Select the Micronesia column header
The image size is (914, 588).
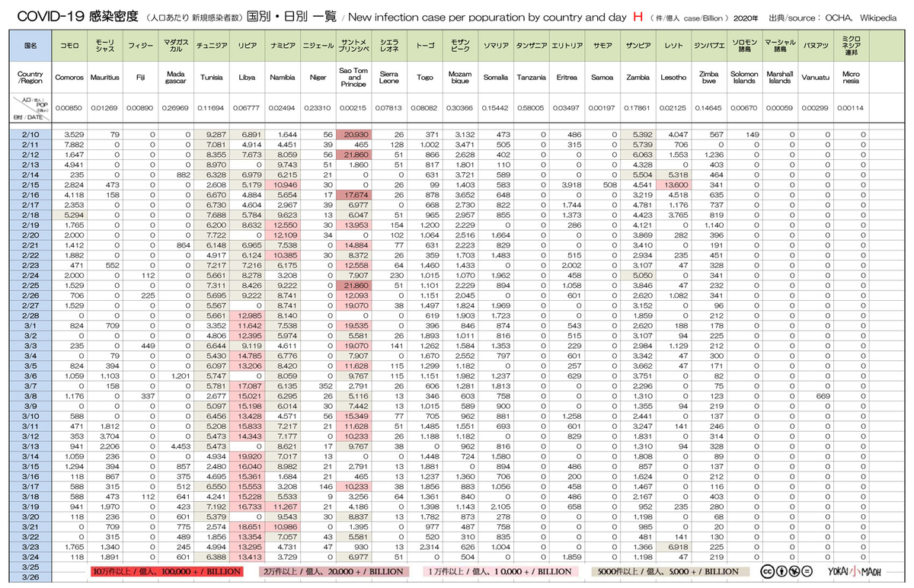click(851, 78)
